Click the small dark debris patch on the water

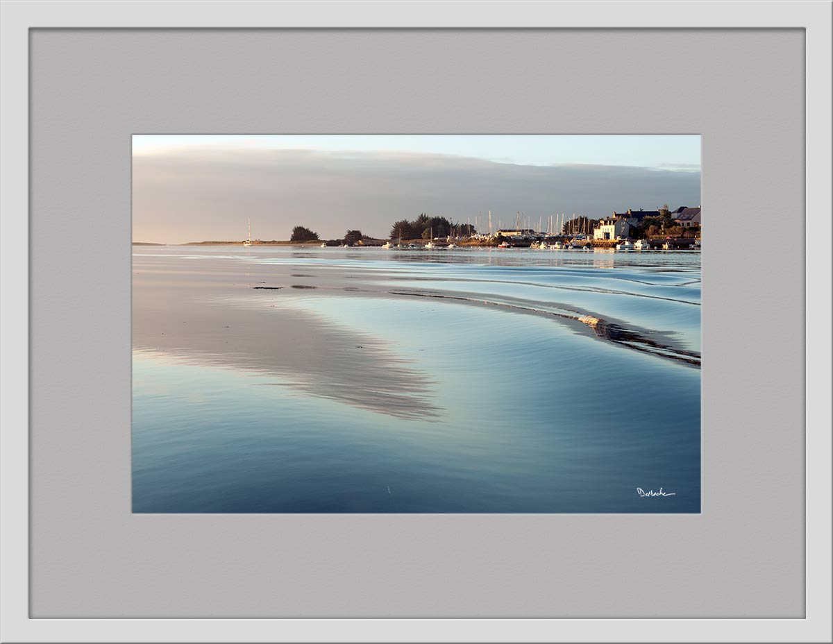[267, 287]
